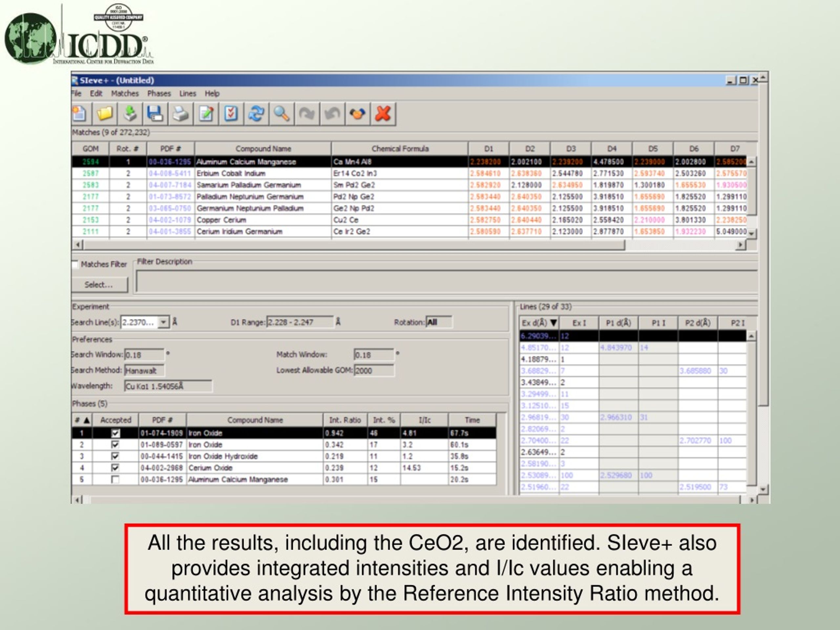Sort phases by the # column header
840x630 pixels.
pyautogui.click(x=82, y=420)
